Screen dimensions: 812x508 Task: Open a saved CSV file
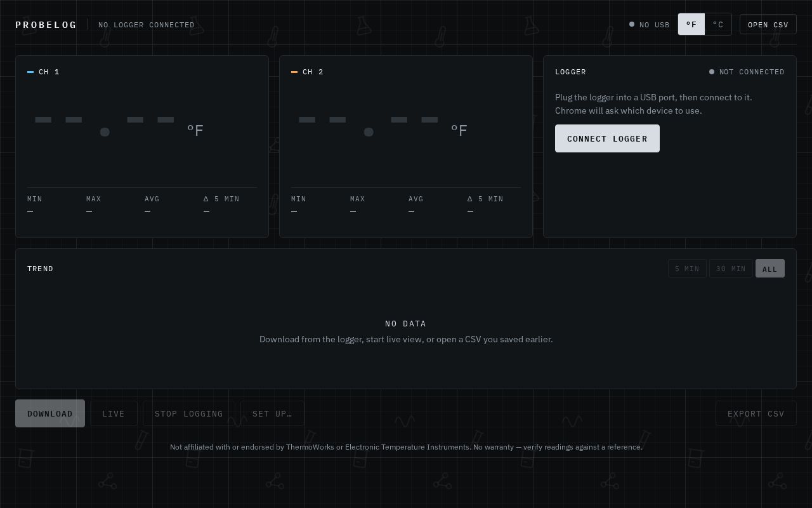pyautogui.click(x=768, y=24)
